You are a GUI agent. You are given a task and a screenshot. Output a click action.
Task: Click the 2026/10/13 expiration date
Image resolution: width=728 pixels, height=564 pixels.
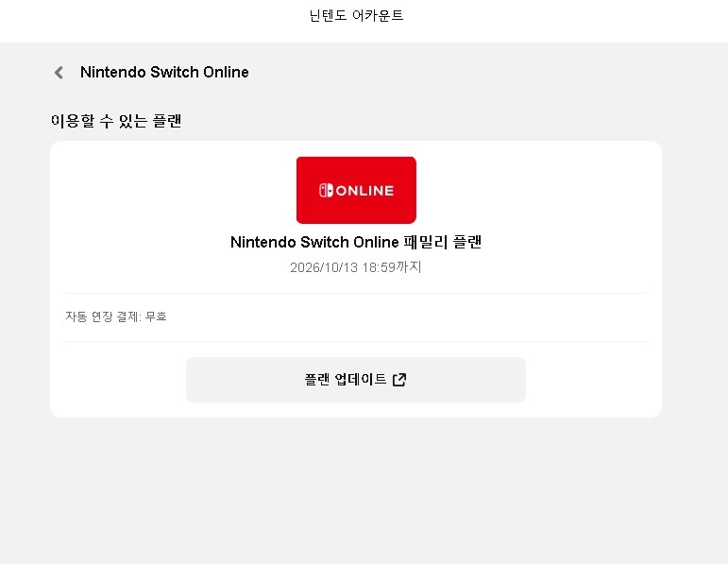[x=322, y=267]
